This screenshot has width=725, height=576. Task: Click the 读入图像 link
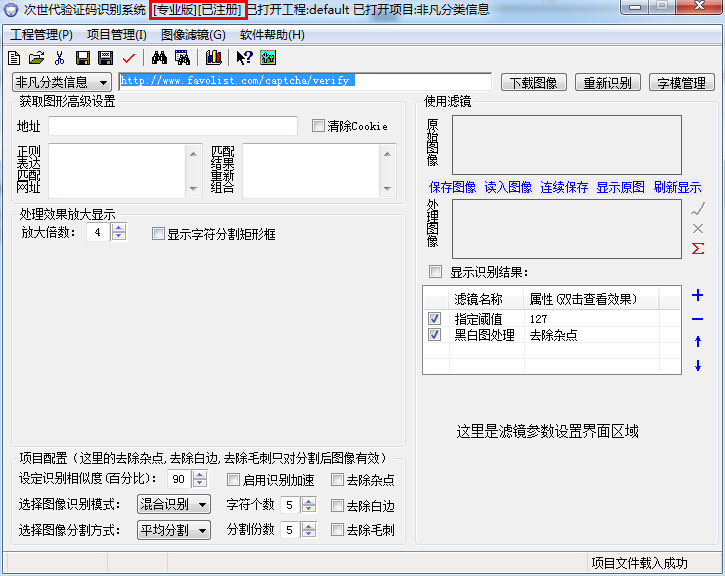508,187
